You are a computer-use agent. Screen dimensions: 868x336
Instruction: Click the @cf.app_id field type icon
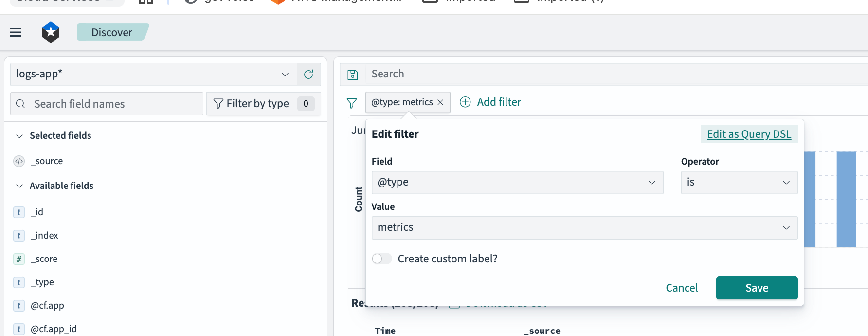pos(18,329)
